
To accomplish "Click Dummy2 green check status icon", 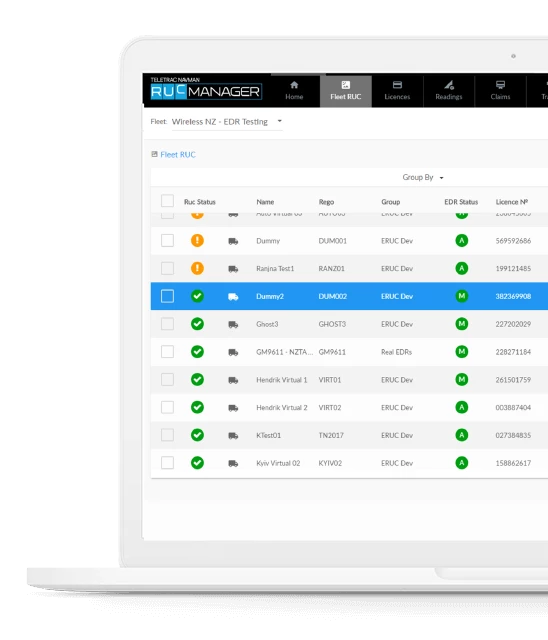I will pos(197,296).
